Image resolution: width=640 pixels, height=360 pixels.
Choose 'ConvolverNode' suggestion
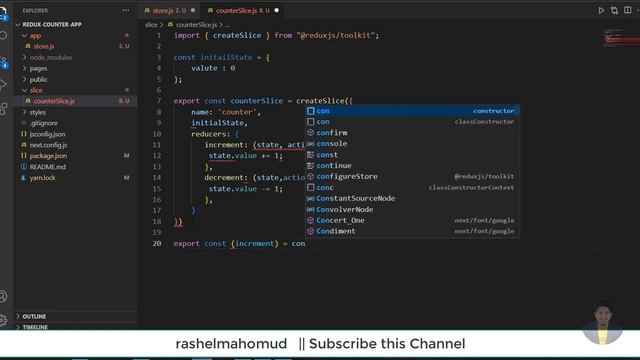(x=412, y=209)
